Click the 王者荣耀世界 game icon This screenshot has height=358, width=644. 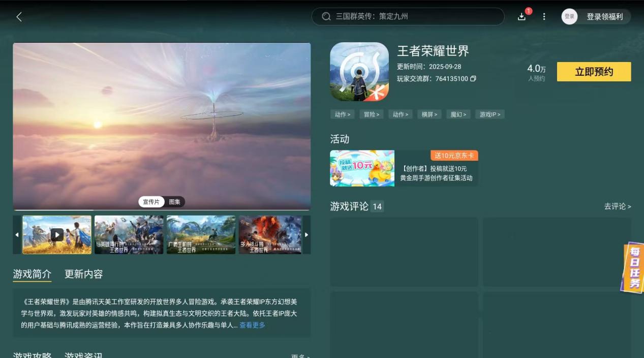[x=359, y=71]
